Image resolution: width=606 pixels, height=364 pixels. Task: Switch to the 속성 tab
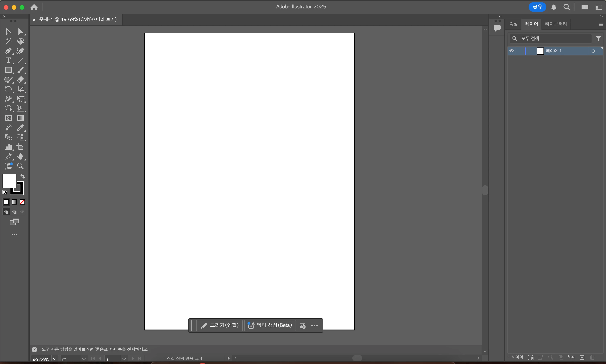(x=513, y=24)
